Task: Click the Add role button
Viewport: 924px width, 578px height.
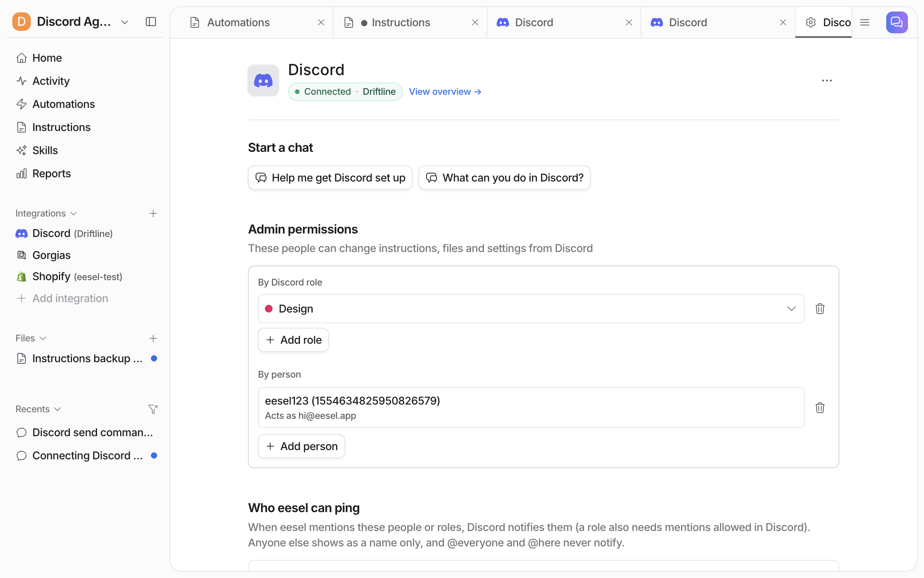Action: point(293,340)
